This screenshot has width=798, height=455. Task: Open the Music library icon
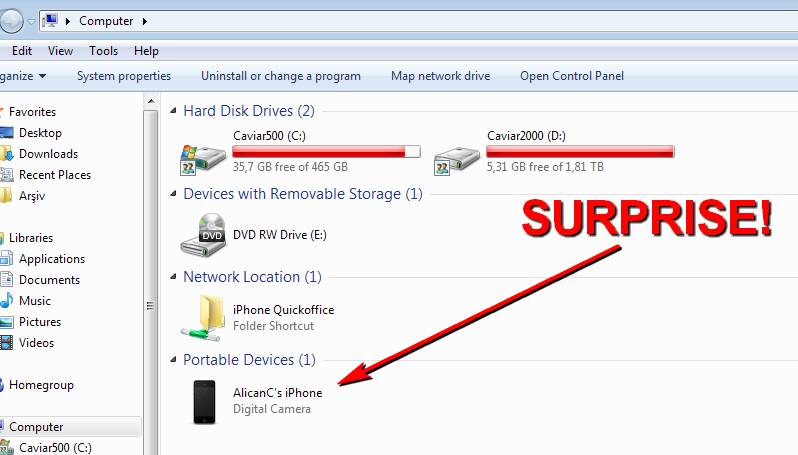7,301
